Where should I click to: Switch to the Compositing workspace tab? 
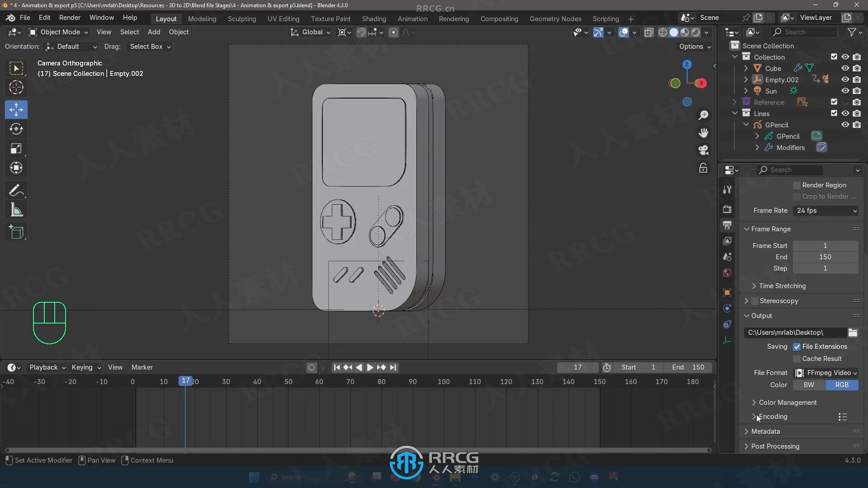pyautogui.click(x=499, y=19)
